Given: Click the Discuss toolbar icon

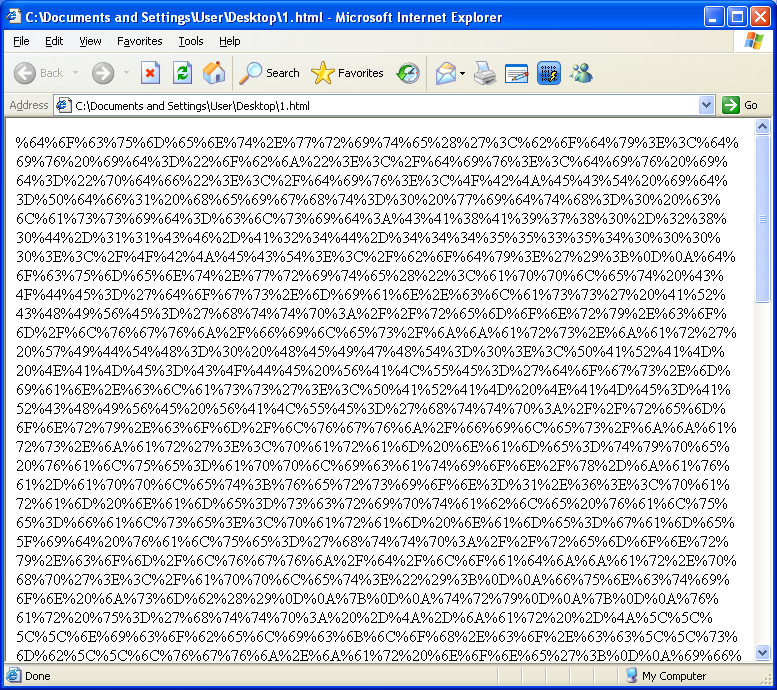Looking at the screenshot, I should coord(549,73).
